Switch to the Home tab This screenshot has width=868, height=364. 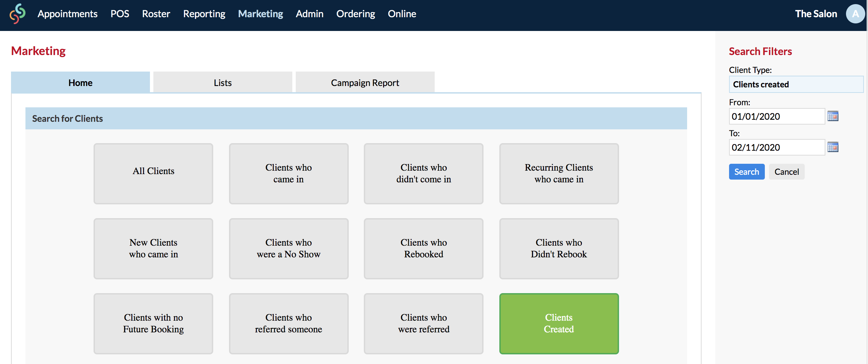coord(80,83)
